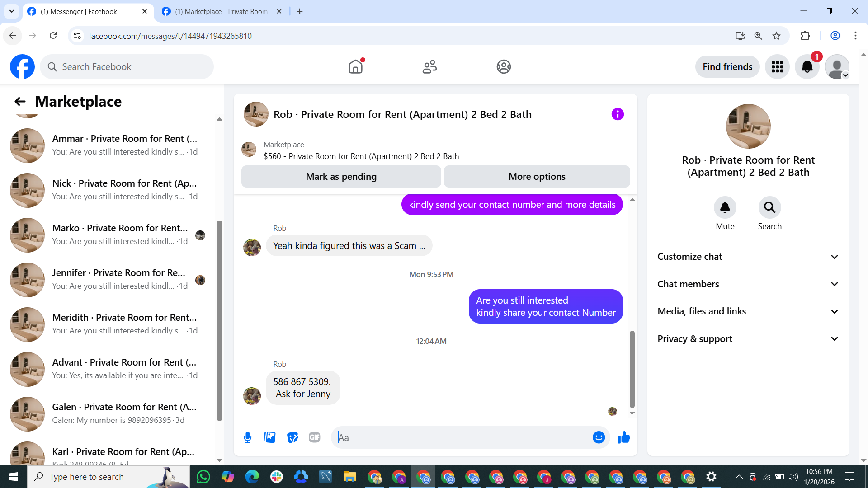Image resolution: width=868 pixels, height=488 pixels.
Task: Open account profile menu
Action: (x=837, y=67)
